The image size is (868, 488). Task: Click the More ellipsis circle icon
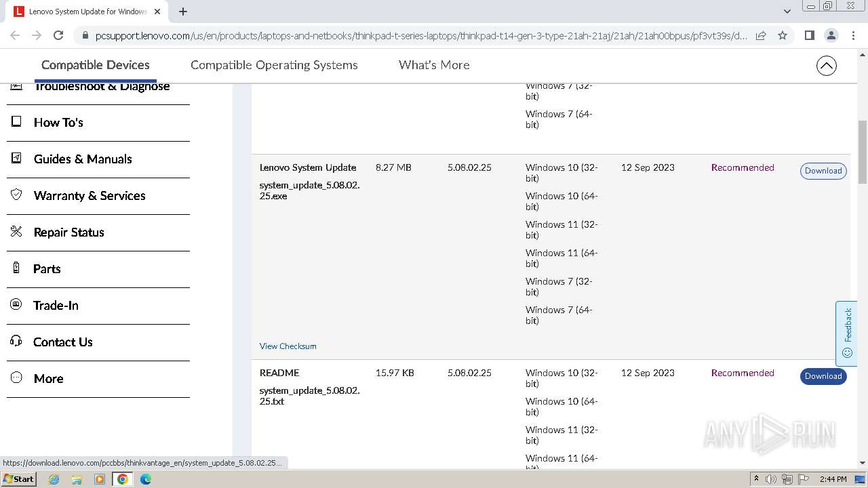point(16,378)
